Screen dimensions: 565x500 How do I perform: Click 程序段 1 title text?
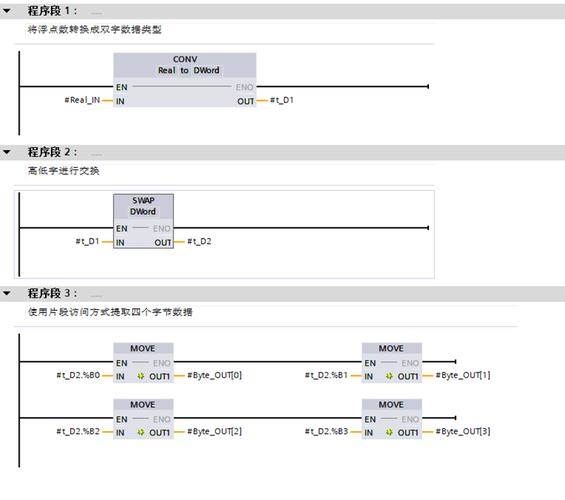click(52, 11)
